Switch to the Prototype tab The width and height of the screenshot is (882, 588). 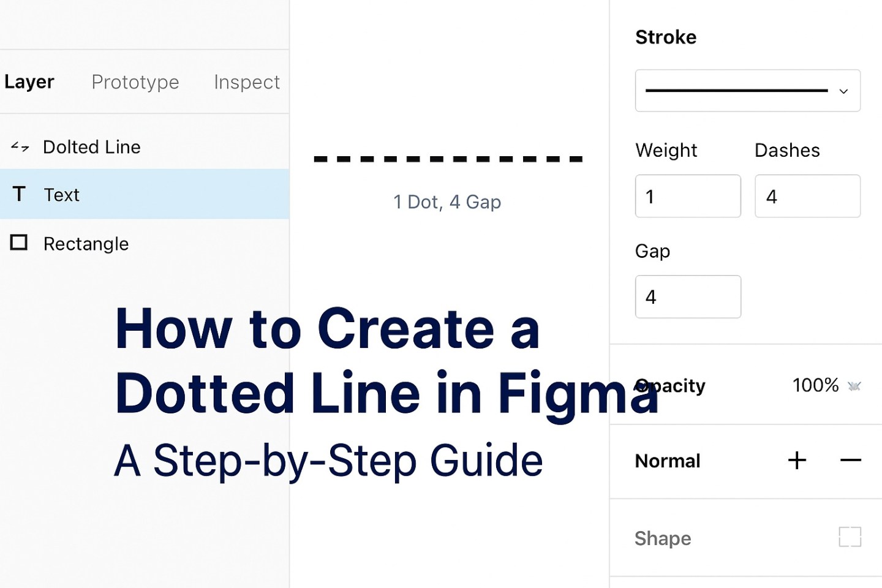click(x=135, y=81)
